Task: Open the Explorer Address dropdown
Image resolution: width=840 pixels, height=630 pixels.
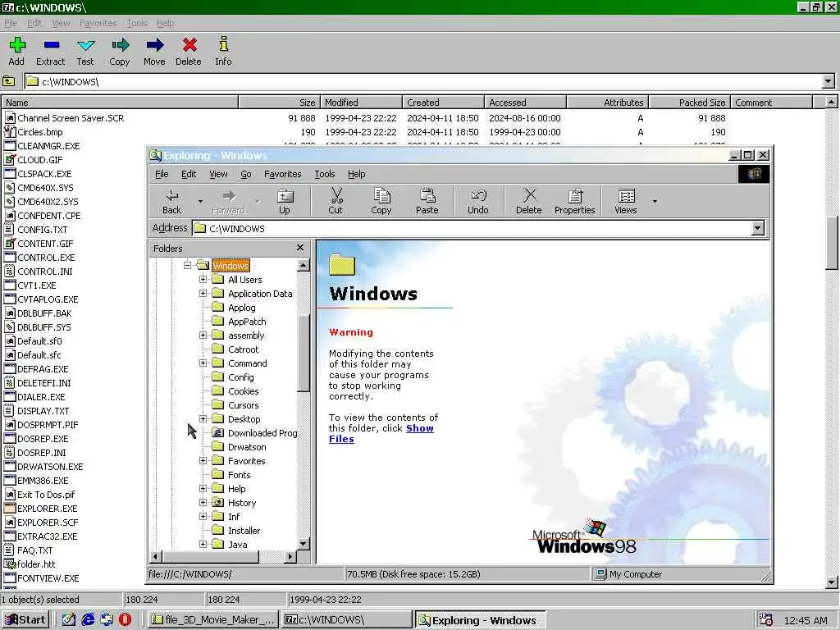Action: (x=757, y=228)
